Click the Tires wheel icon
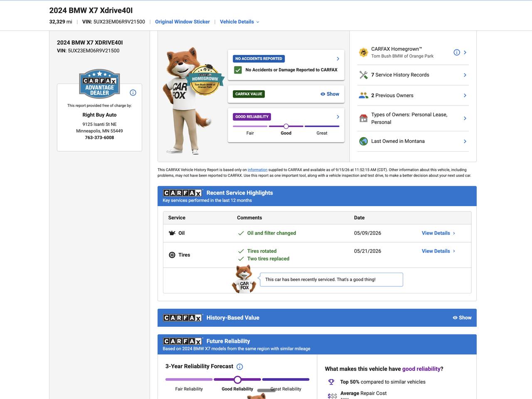 coord(172,255)
